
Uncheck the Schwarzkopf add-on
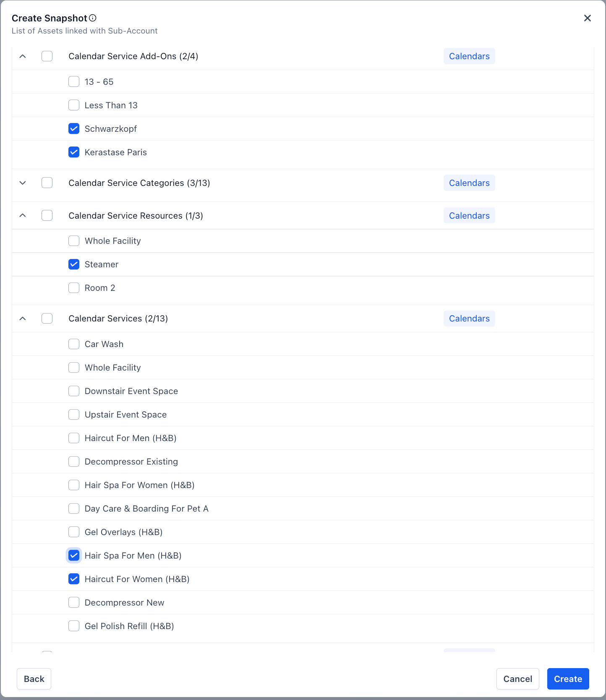pos(74,129)
